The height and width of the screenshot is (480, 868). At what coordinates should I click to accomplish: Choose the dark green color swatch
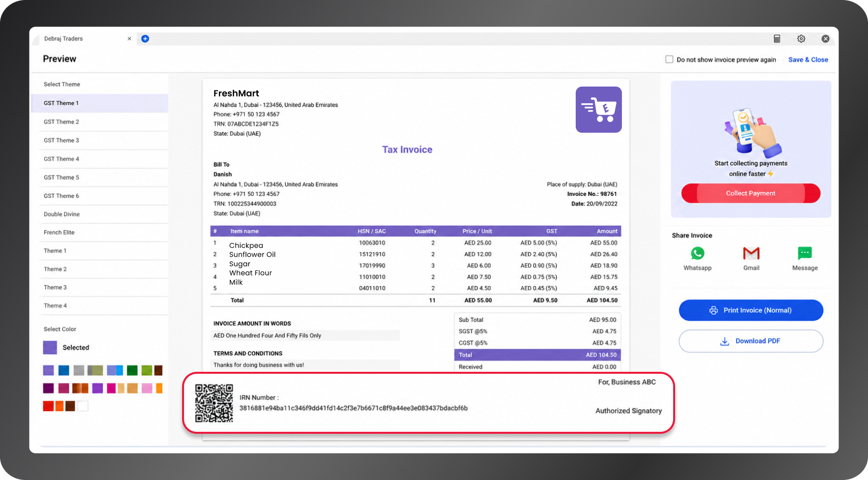coord(132,370)
